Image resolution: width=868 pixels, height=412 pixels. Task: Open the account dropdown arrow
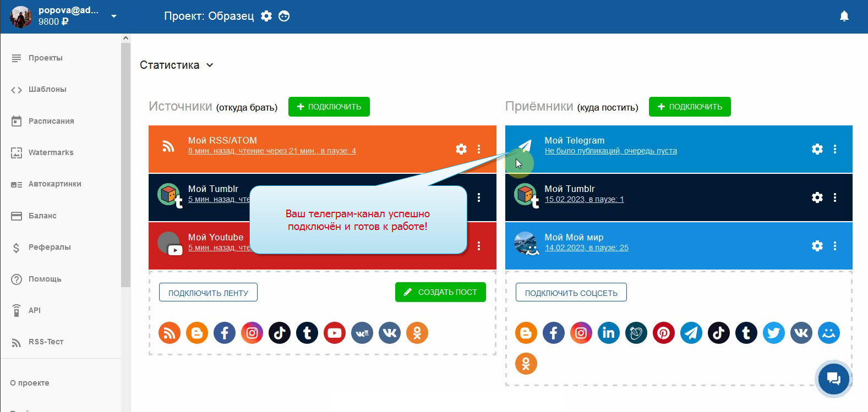tap(114, 17)
